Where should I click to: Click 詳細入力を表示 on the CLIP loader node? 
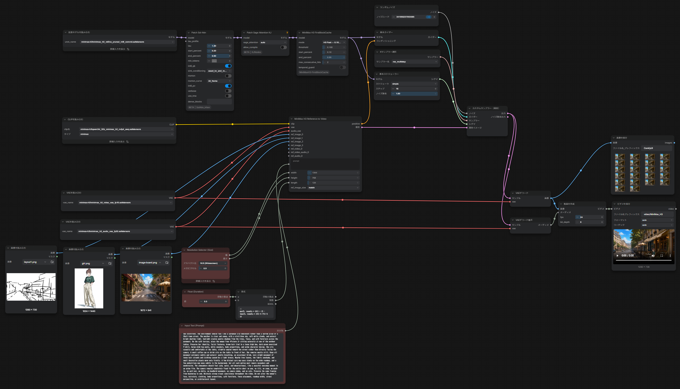[x=119, y=141]
